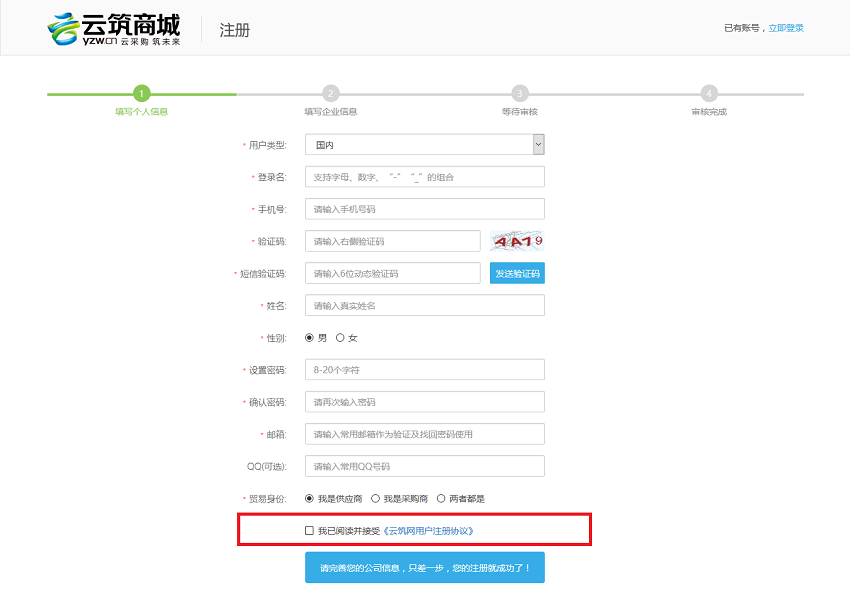Check the 我已阅读并接受 agreement checkbox
The width and height of the screenshot is (850, 592).
pyautogui.click(x=310, y=530)
